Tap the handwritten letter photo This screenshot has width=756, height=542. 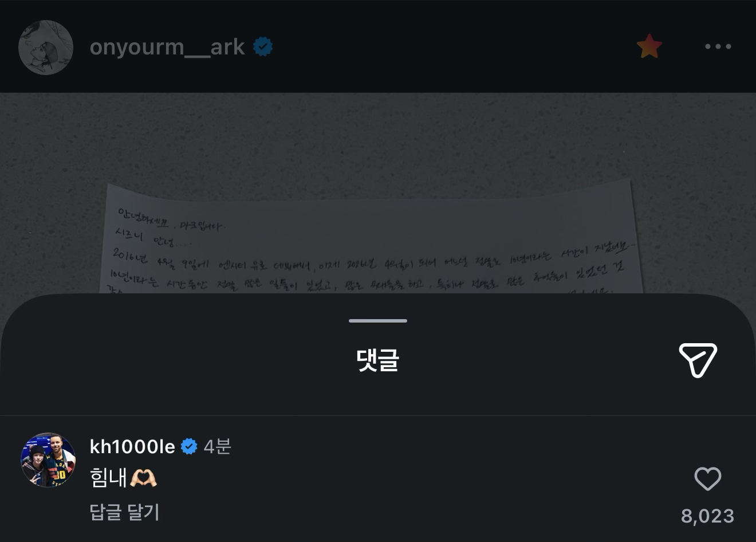[x=371, y=238]
